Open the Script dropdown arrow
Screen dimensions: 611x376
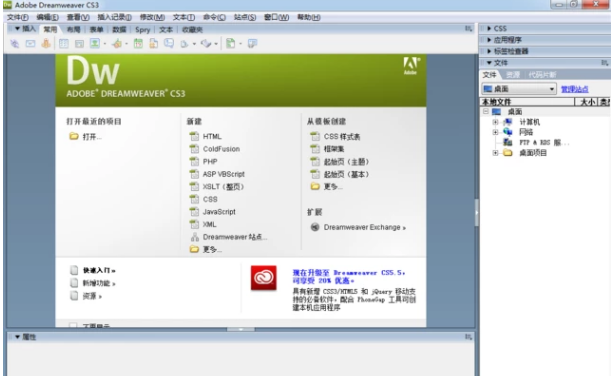pos(216,44)
